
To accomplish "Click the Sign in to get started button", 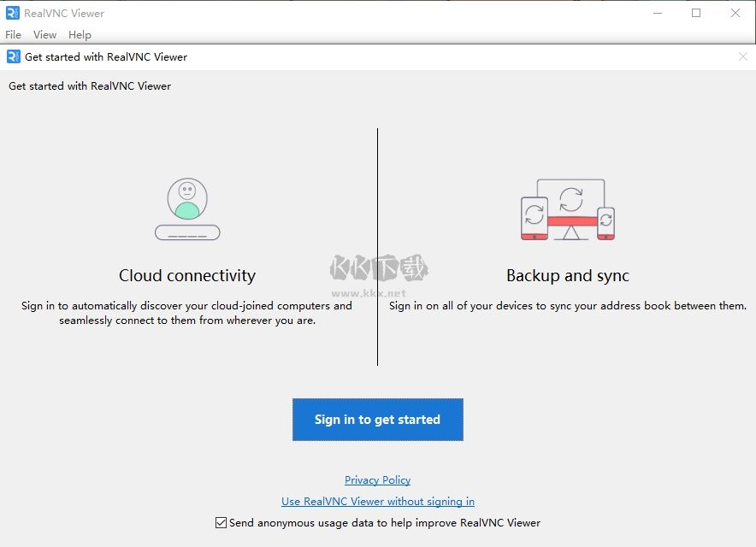I will (377, 420).
